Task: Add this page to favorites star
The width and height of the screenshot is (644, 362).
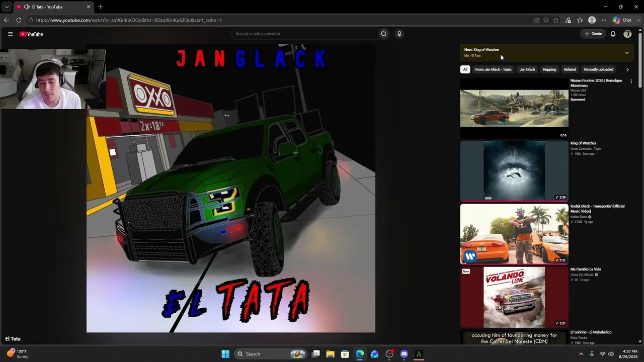Action: (x=555, y=20)
